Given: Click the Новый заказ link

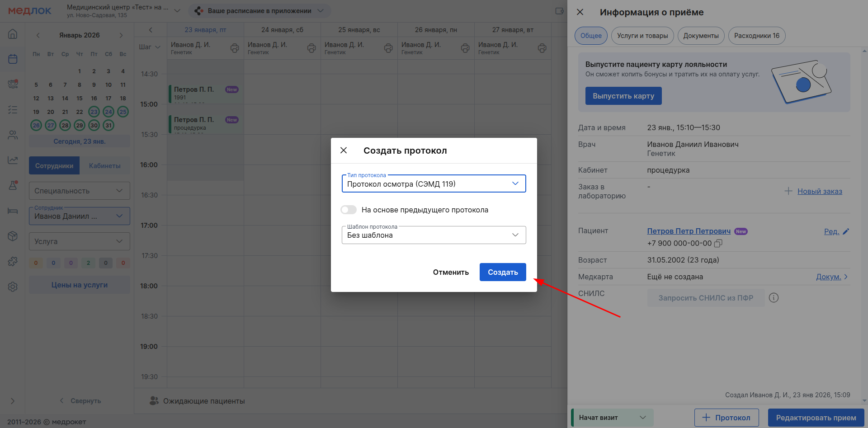Looking at the screenshot, I should click(819, 191).
